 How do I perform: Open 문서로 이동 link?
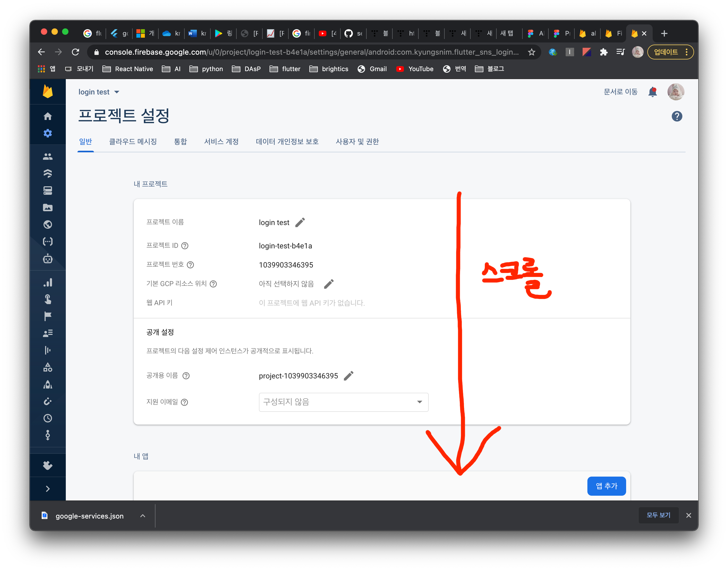620,92
